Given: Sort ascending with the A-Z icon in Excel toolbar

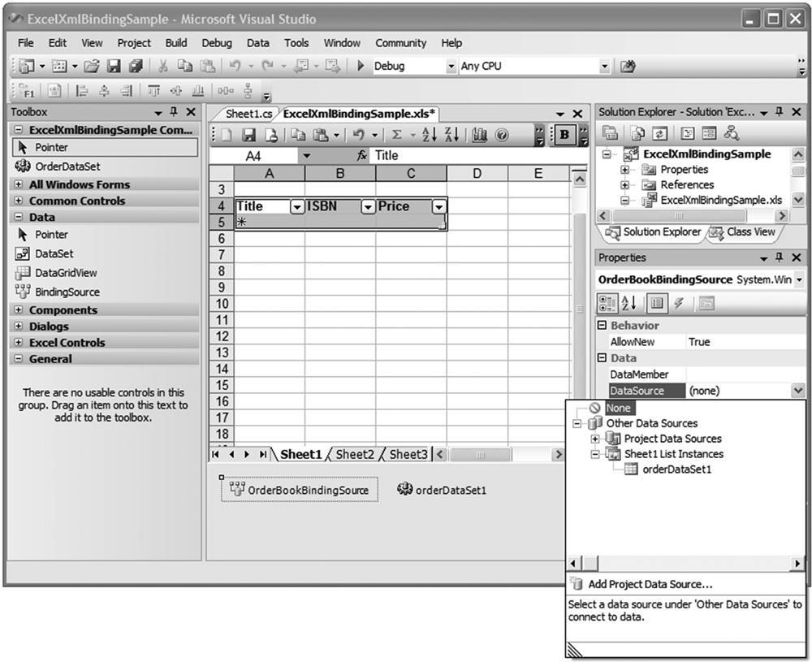Looking at the screenshot, I should (429, 135).
